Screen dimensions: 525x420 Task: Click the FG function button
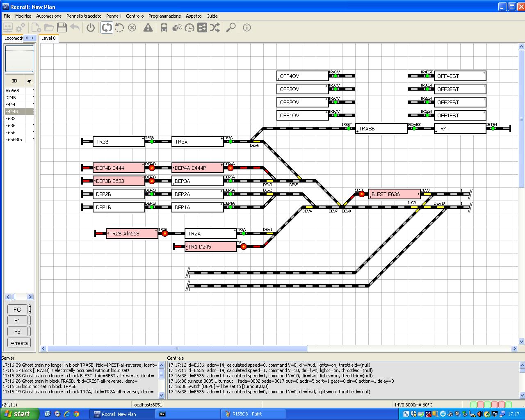pos(17,310)
